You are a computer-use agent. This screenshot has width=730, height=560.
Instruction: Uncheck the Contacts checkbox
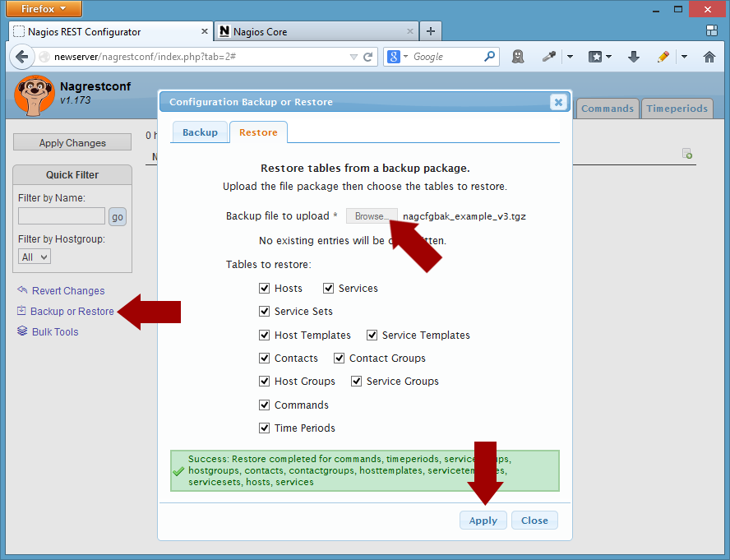(x=264, y=358)
